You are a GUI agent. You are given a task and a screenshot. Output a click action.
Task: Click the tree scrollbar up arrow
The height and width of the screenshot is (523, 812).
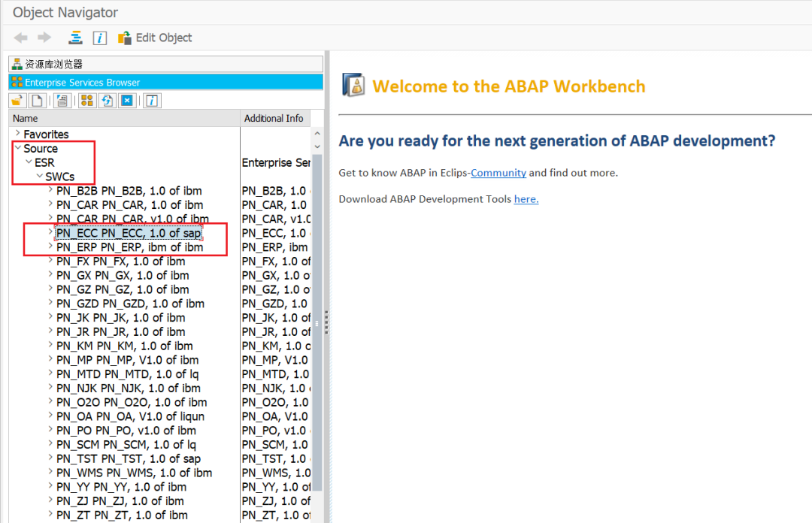(317, 133)
